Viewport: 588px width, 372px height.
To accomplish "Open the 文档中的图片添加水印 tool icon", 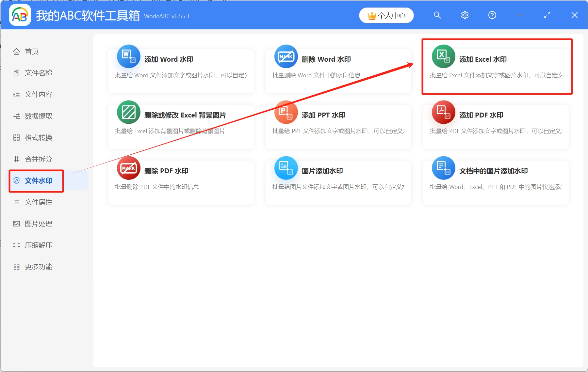I will (x=443, y=168).
